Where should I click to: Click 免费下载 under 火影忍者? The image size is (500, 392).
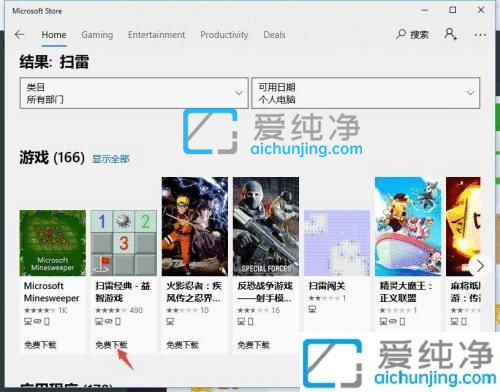pyautogui.click(x=182, y=345)
